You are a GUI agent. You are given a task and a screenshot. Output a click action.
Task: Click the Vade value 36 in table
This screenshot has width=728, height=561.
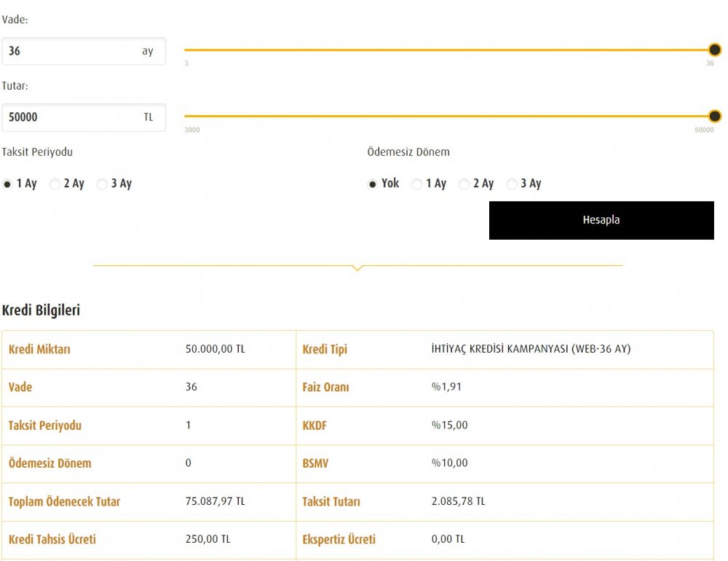point(191,387)
